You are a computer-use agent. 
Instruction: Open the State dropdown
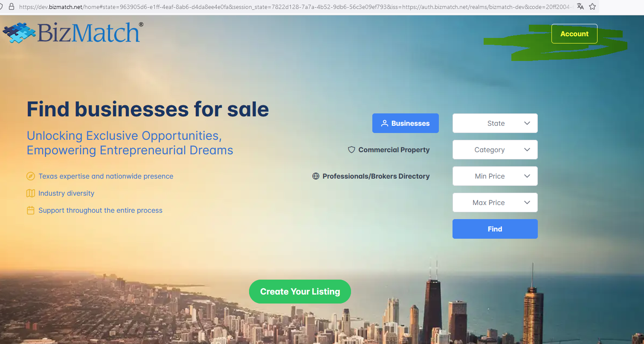(x=495, y=123)
